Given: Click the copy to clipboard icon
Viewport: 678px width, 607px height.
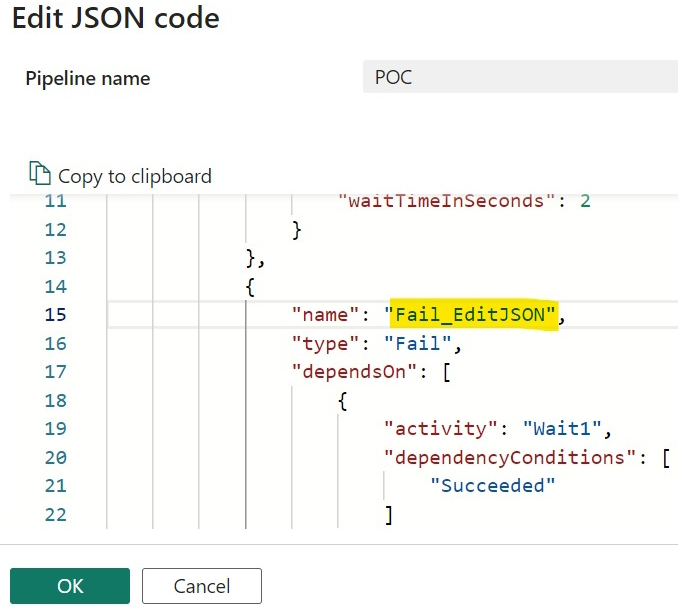Looking at the screenshot, I should coord(40,173).
